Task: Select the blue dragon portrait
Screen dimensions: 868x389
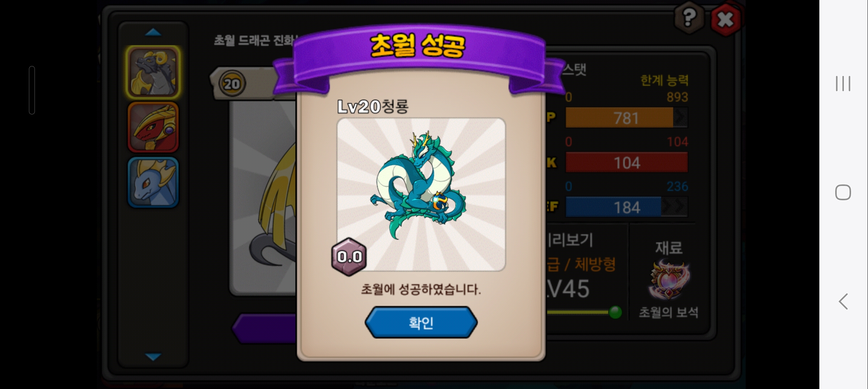Action: (x=153, y=182)
